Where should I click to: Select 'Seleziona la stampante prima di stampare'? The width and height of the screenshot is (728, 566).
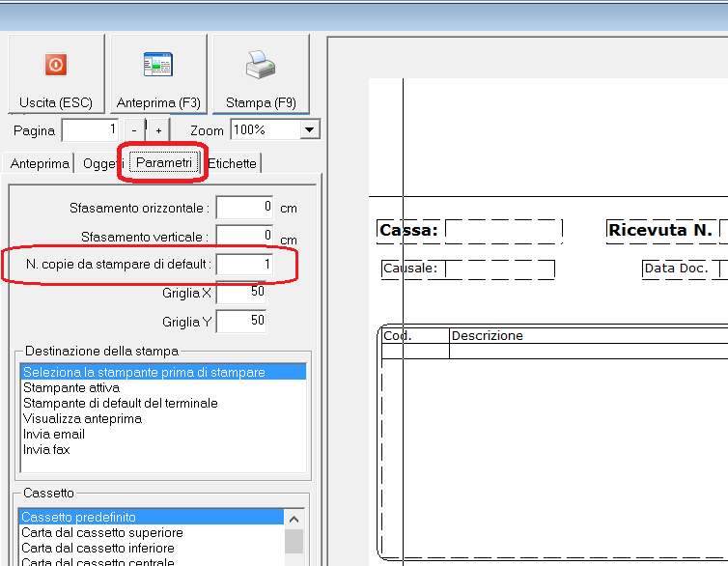tap(163, 373)
